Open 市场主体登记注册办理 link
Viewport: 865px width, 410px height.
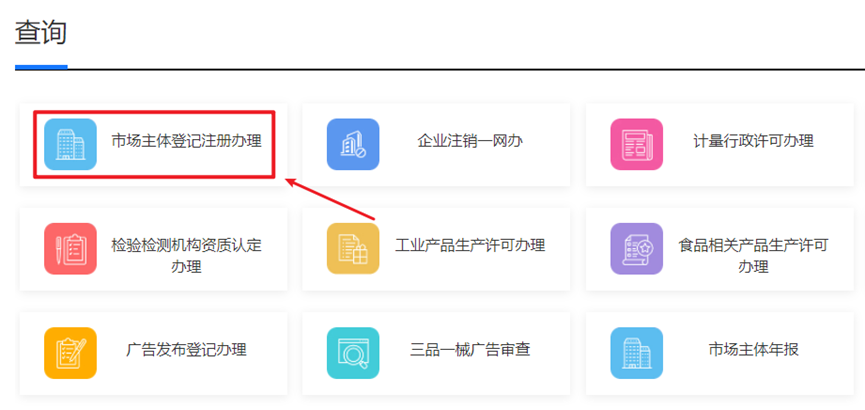coord(186,141)
